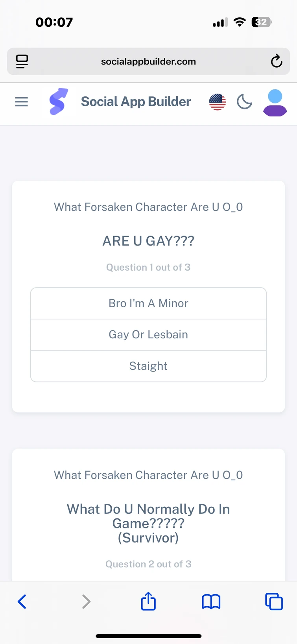
Task: Tap the socialappbuilder.com address bar
Action: click(148, 61)
